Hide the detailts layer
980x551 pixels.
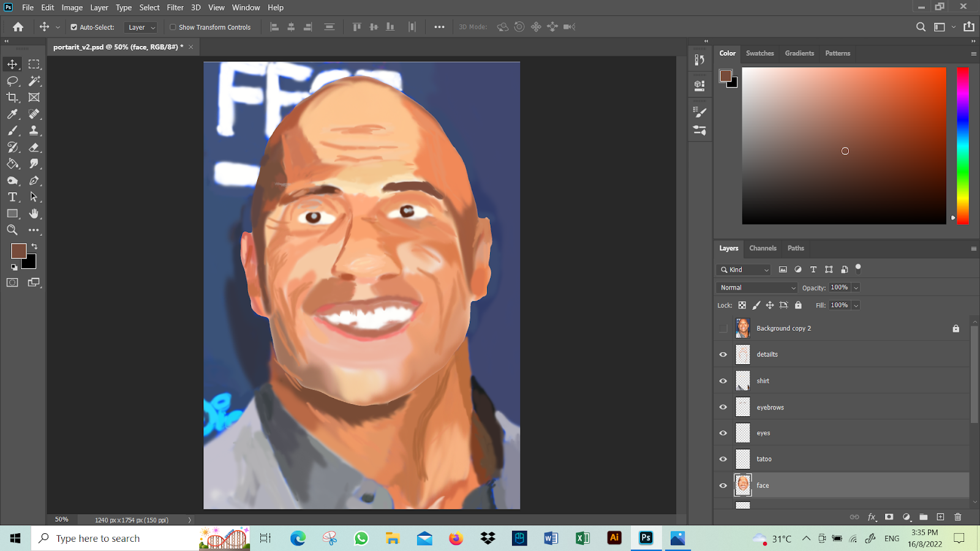tap(723, 354)
